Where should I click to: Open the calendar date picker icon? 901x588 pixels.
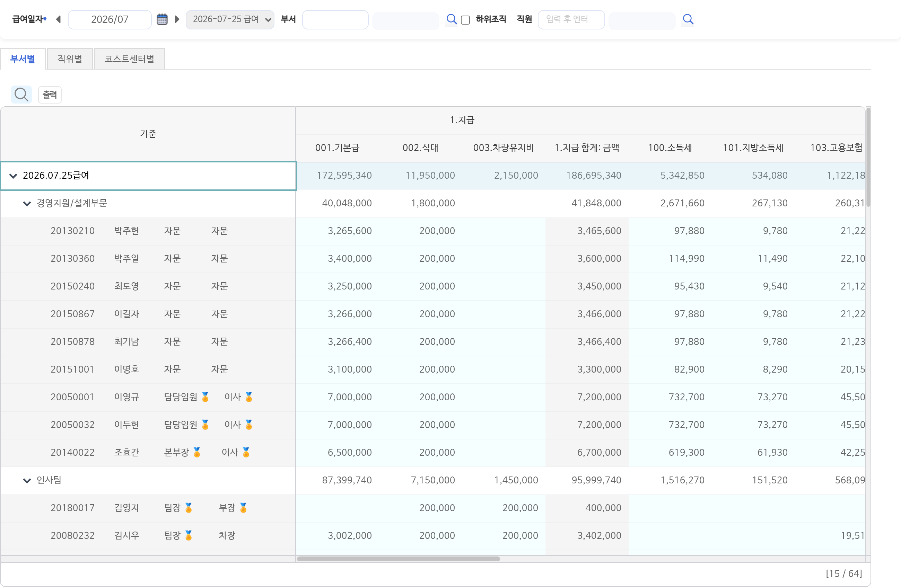tap(162, 19)
